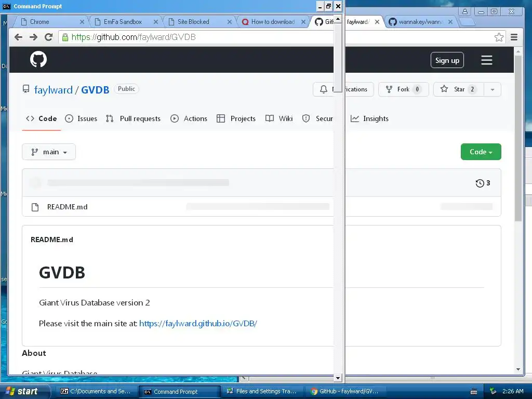
Task: Open the Chrome user profile icon
Action: pyautogui.click(x=465, y=11)
